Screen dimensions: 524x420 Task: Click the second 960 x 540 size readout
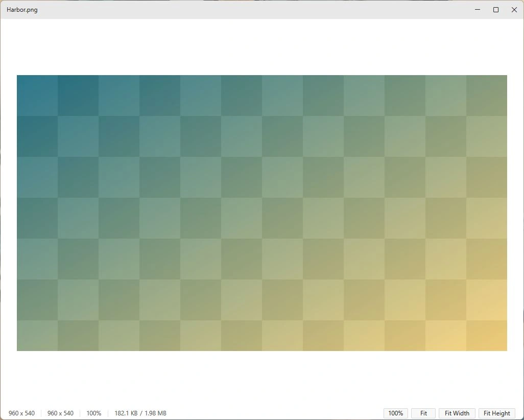[x=60, y=413]
